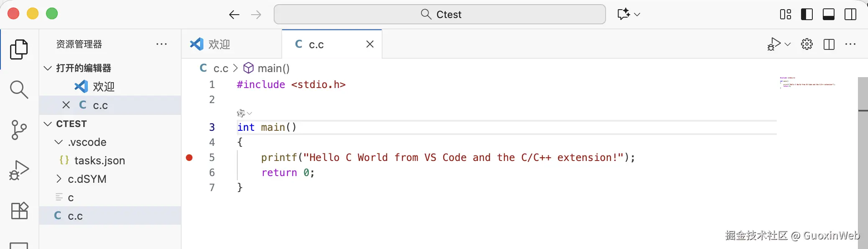Switch to the 欢迎 tab
Screen dimensions: 868x249
[x=218, y=44]
